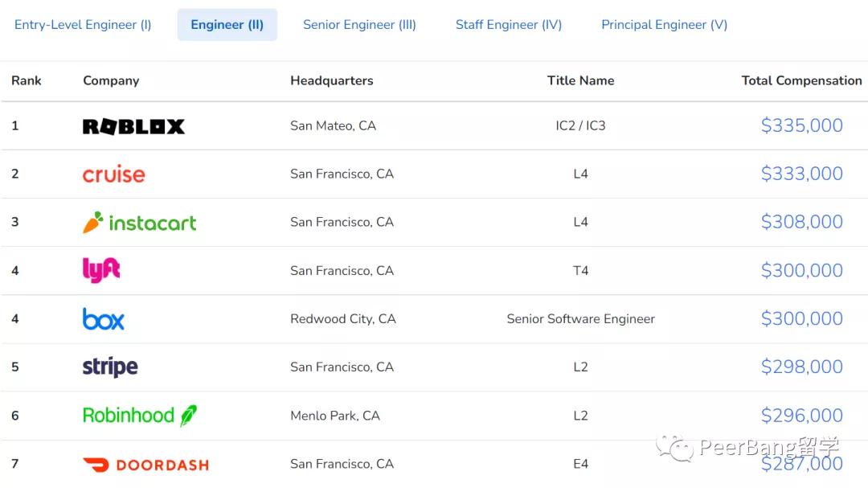Show the Principal Engineer (V) tab
The width and height of the screenshot is (868, 488).
point(664,25)
